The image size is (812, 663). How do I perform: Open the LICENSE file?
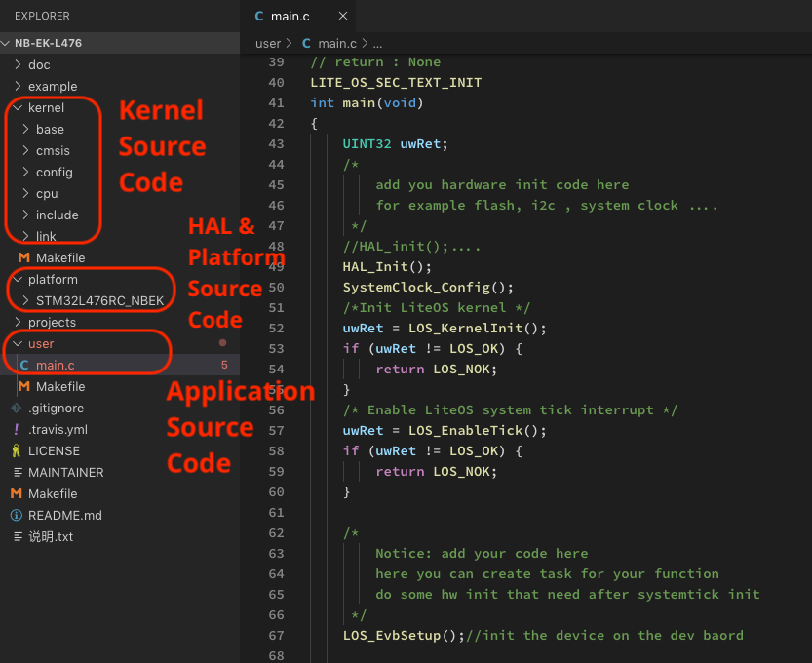(54, 451)
